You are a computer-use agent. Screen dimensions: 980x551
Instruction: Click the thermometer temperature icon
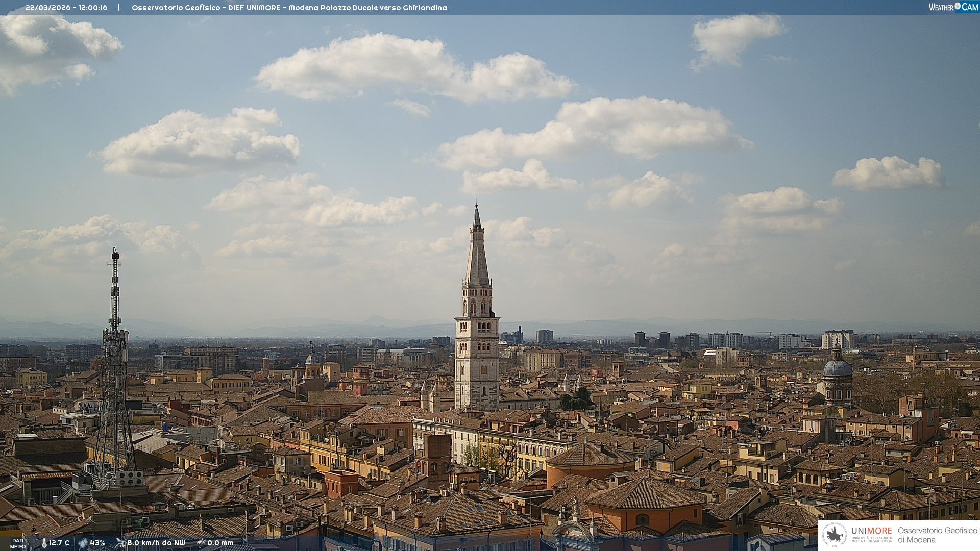(x=44, y=543)
